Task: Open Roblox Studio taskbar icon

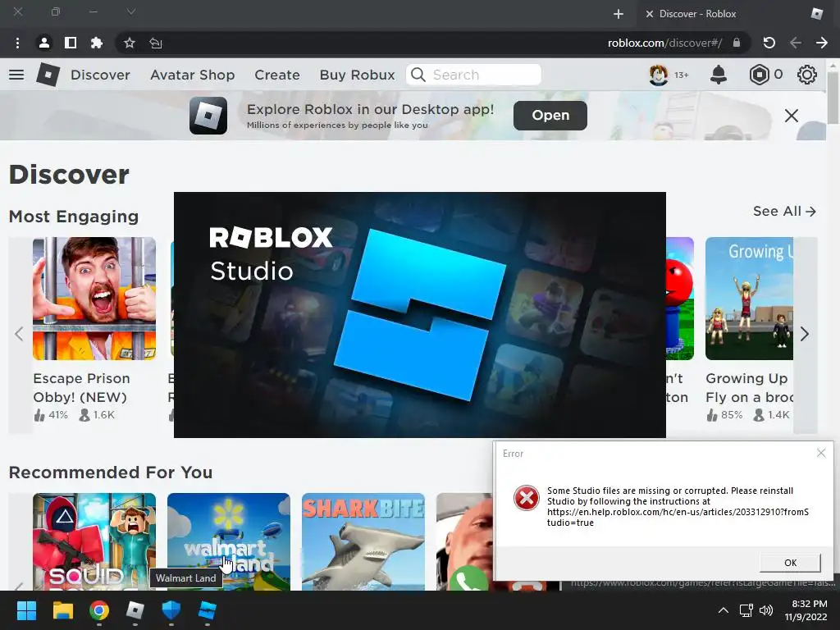Action: coord(208,610)
